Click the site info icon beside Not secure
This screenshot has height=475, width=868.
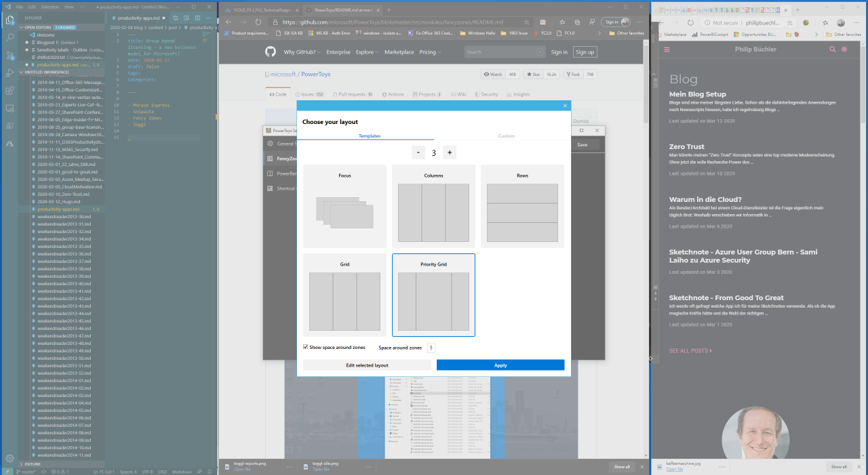[x=707, y=22]
